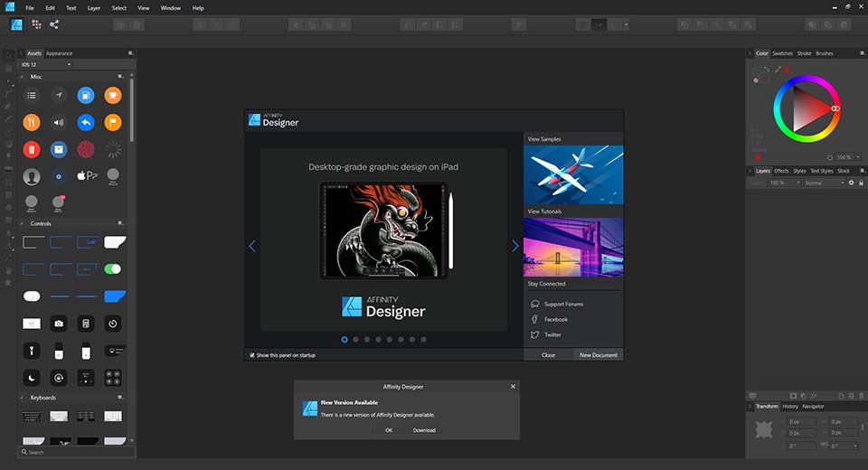Viewport: 868px width, 470px height.
Task: Click Close on the welcome panel
Action: pos(548,355)
